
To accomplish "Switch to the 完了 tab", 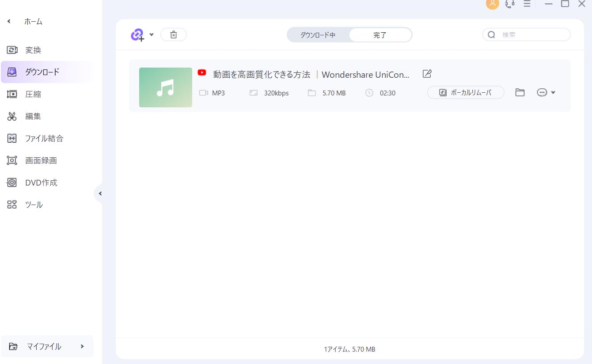I will pos(380,35).
